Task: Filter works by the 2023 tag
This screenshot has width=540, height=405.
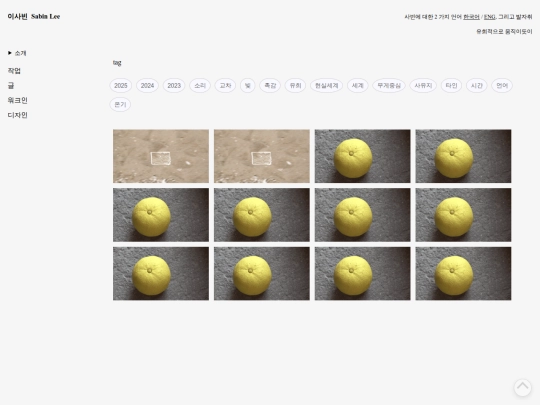Action: (174, 85)
